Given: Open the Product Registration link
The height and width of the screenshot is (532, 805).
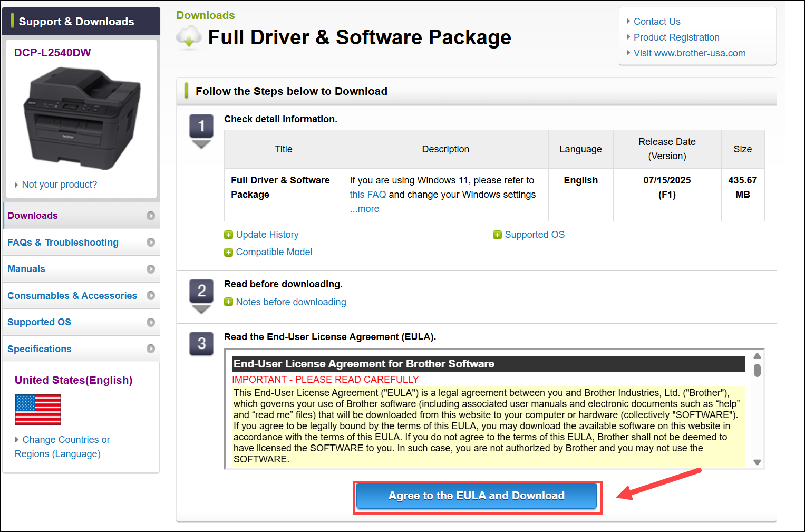Looking at the screenshot, I should (676, 37).
